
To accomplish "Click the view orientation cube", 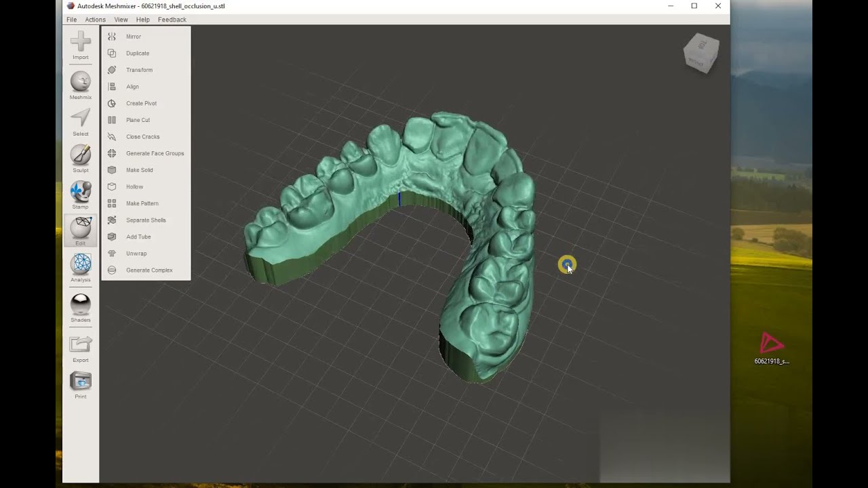I will coord(701,53).
